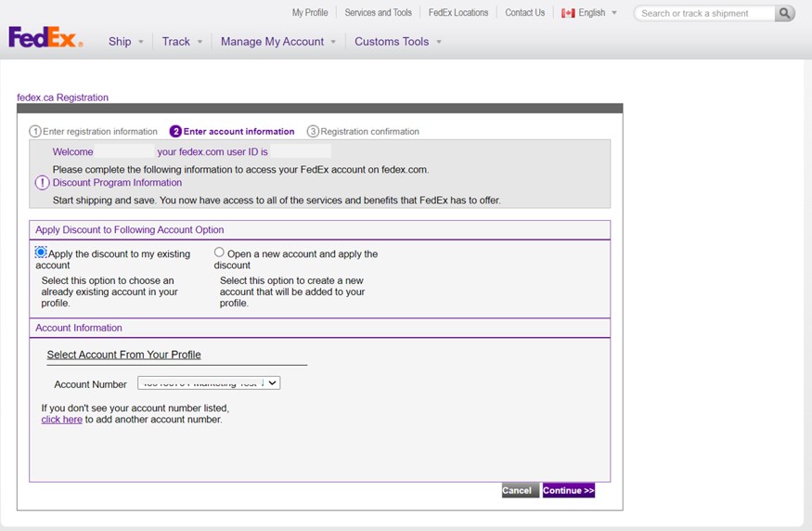Click step 2 circle icon
The height and width of the screenshot is (531, 812).
tap(175, 132)
